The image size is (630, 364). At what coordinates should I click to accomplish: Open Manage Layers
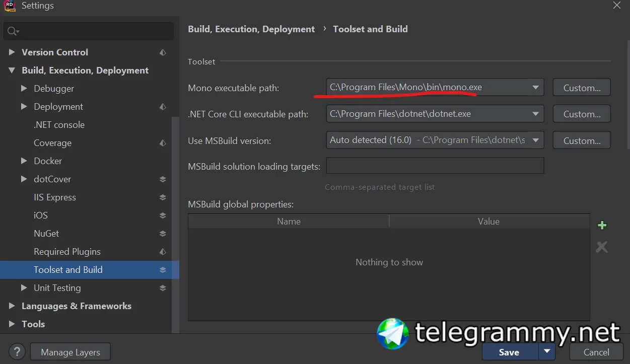[x=71, y=352]
